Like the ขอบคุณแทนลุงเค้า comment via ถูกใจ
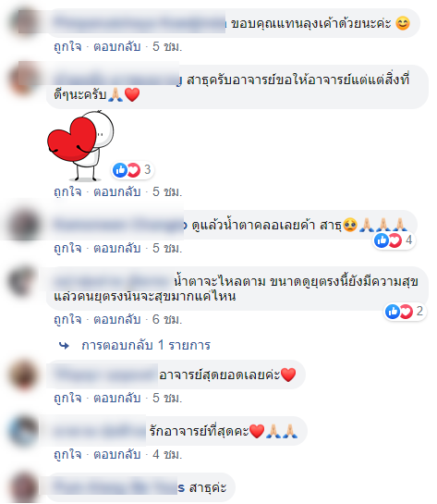The height and width of the screenshot is (504, 437). pyautogui.click(x=67, y=47)
